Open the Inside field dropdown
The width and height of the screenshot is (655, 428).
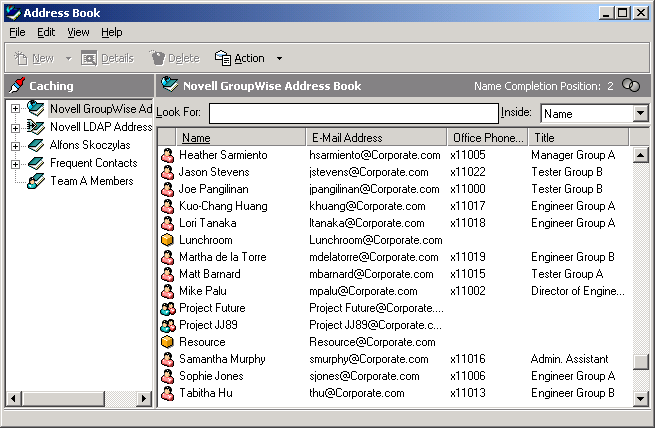pos(640,113)
